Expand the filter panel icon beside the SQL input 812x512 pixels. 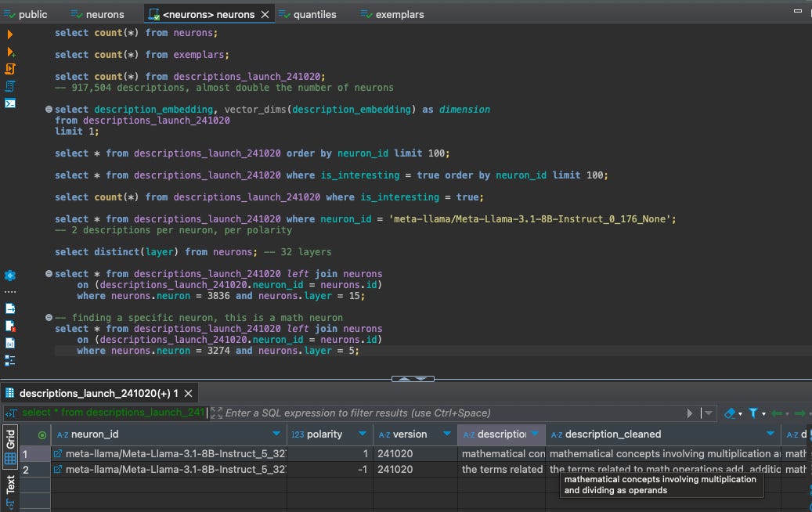(x=217, y=413)
